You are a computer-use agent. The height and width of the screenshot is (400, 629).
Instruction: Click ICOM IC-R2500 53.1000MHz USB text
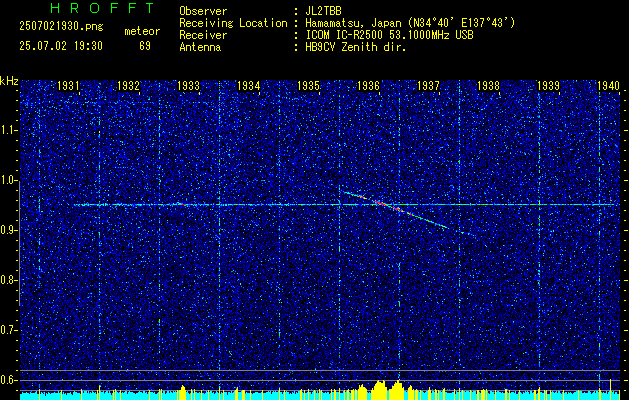pos(389,35)
